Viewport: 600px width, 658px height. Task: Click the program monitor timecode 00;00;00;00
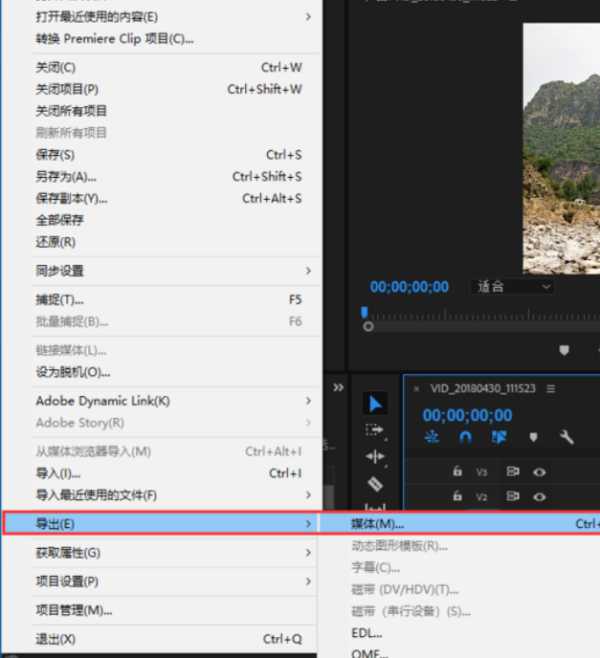click(x=409, y=287)
